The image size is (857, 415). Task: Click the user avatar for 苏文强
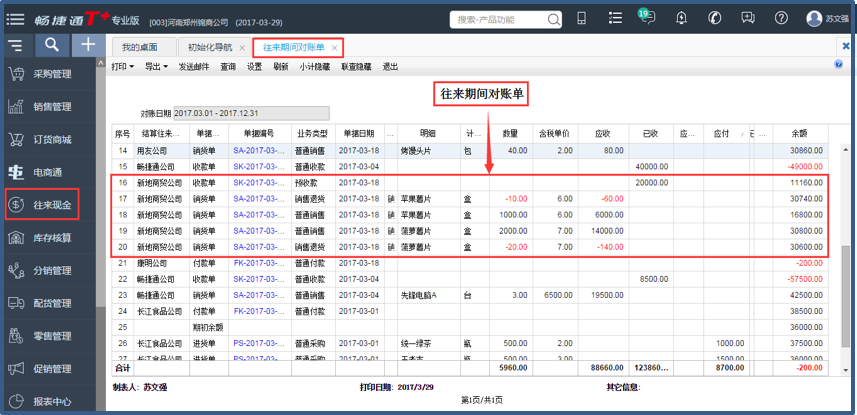point(814,19)
